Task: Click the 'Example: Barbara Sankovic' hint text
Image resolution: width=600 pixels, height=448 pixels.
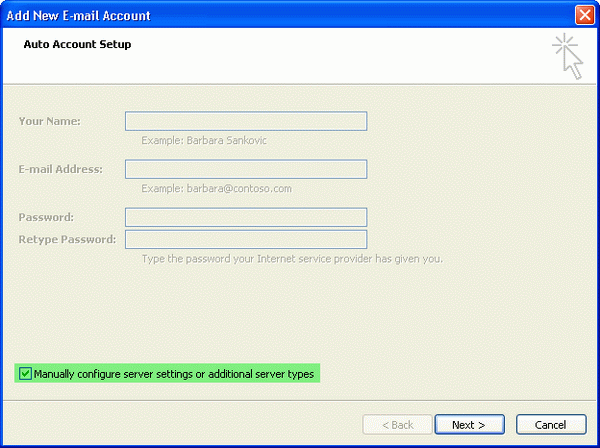Action: [x=204, y=140]
